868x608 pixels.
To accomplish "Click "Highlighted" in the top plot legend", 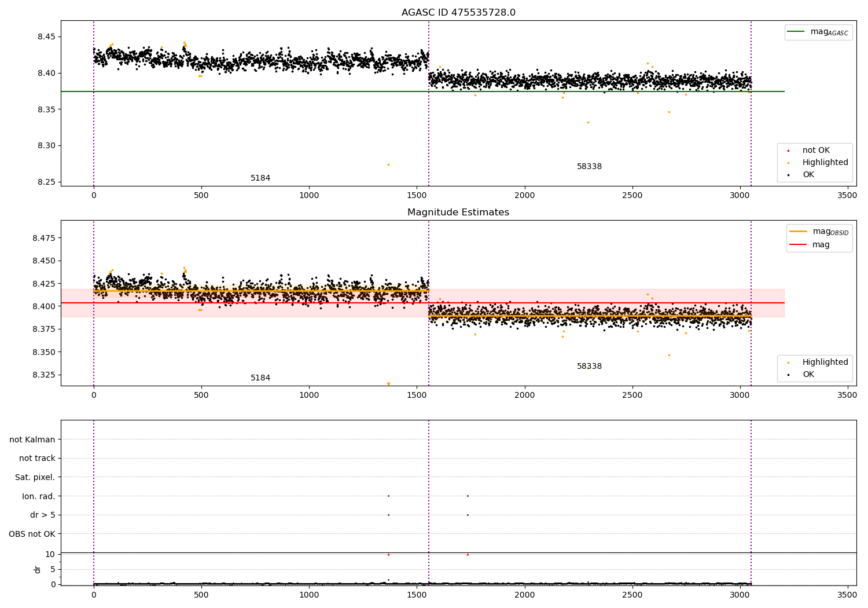I will [825, 163].
